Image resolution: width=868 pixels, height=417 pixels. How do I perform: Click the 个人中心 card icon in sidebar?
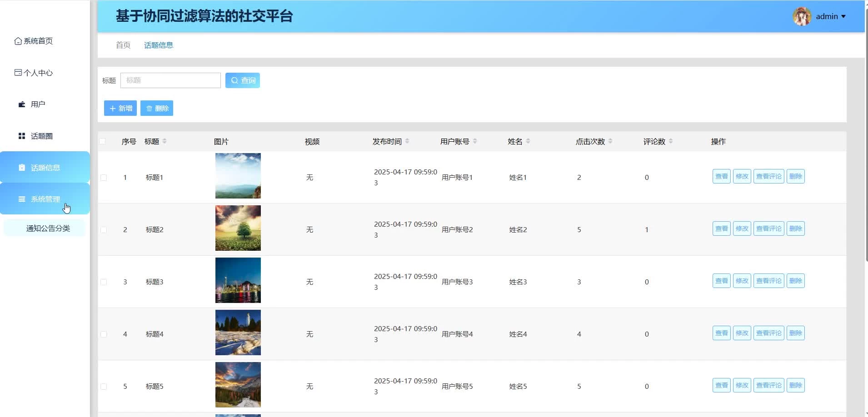[x=18, y=73]
